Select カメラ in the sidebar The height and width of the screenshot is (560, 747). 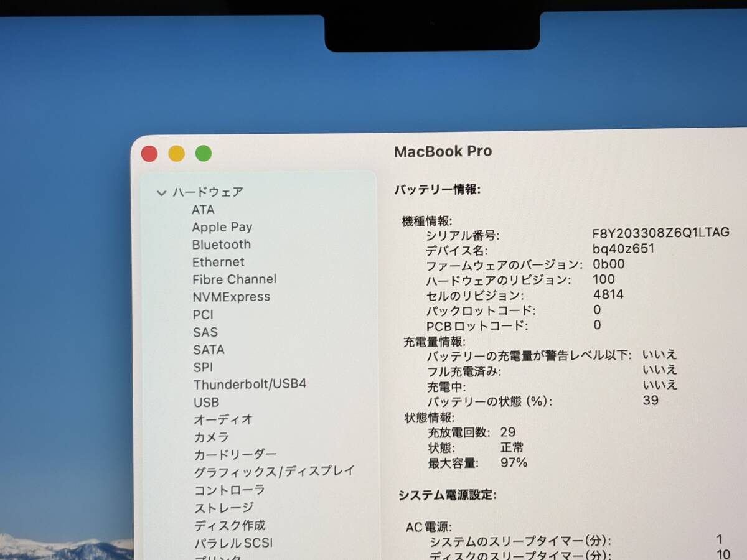click(211, 437)
